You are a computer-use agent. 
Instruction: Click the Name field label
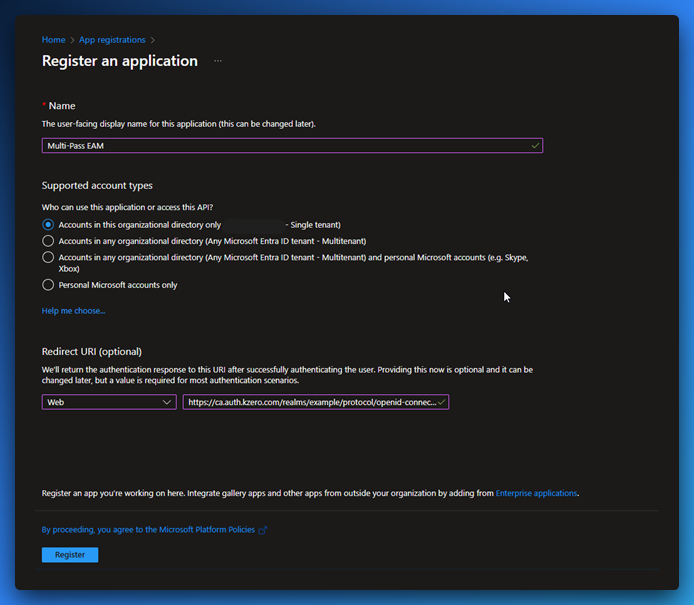tap(62, 106)
